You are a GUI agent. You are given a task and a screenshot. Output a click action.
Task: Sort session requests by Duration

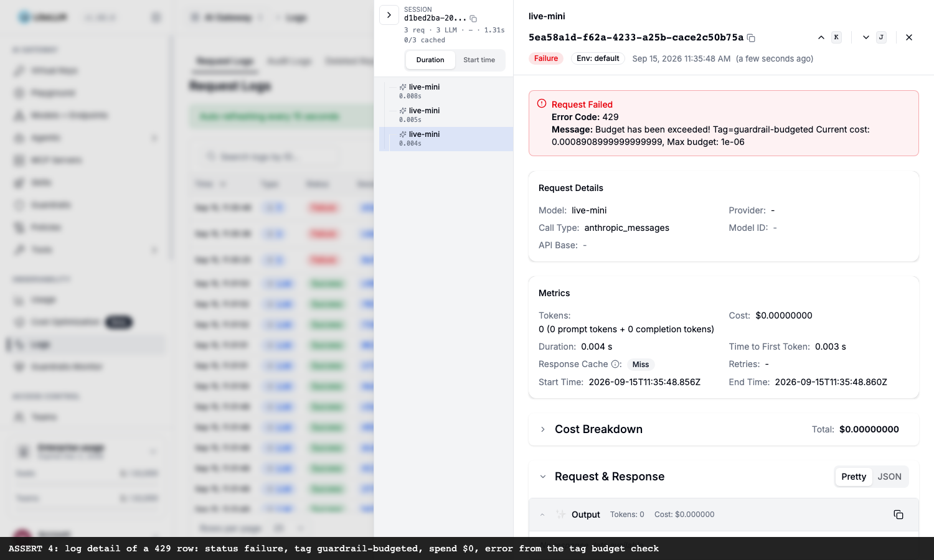430,60
